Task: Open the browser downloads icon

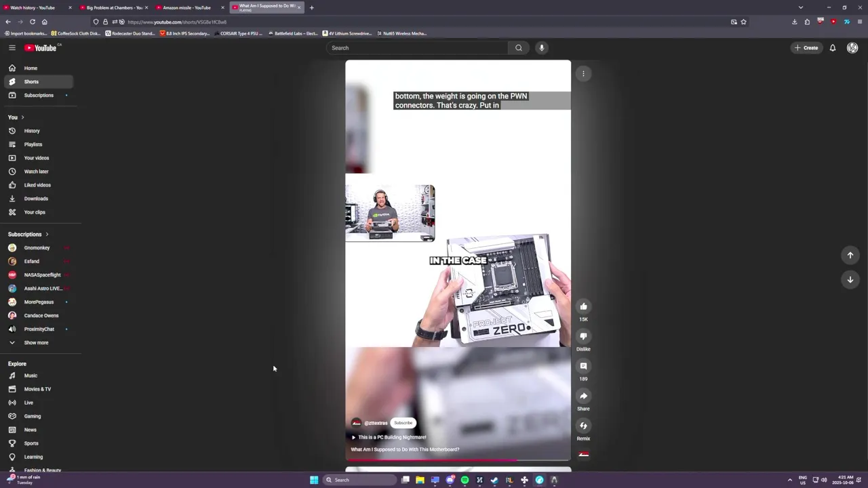Action: point(795,22)
